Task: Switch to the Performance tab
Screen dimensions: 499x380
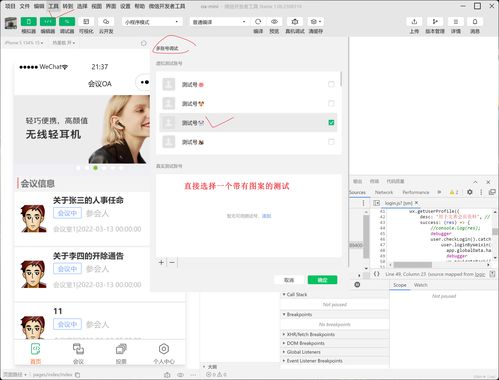Action: 416,192
